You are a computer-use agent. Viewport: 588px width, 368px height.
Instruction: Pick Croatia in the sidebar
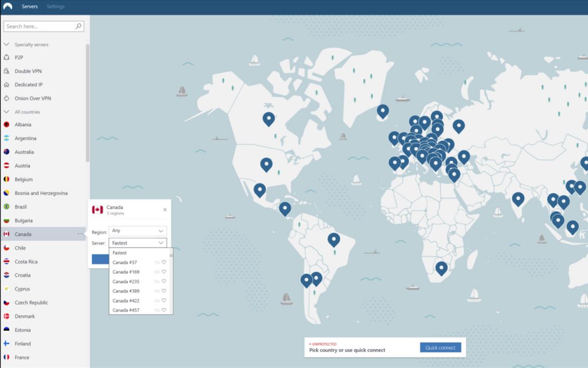(x=22, y=275)
